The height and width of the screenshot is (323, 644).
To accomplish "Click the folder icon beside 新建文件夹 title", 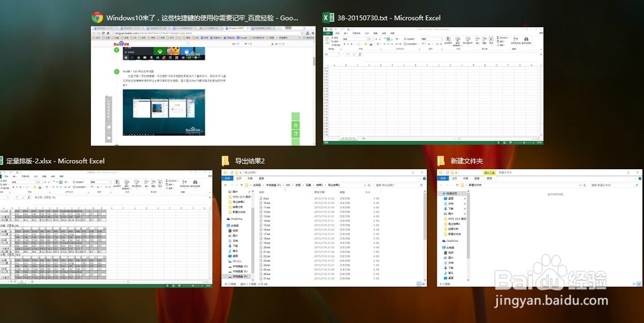I will 441,160.
